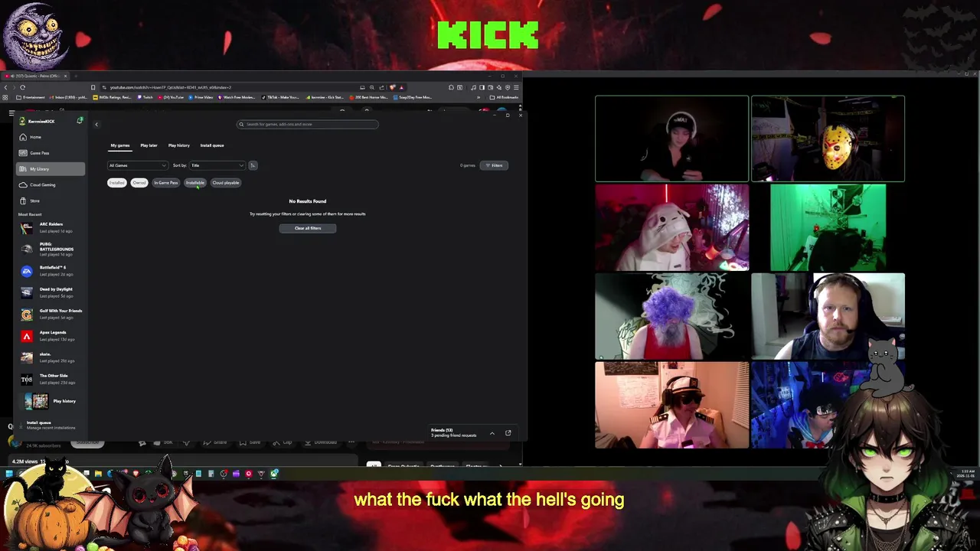The height and width of the screenshot is (551, 980).
Task: Open Apex Legends recent entry
Action: 51,335
